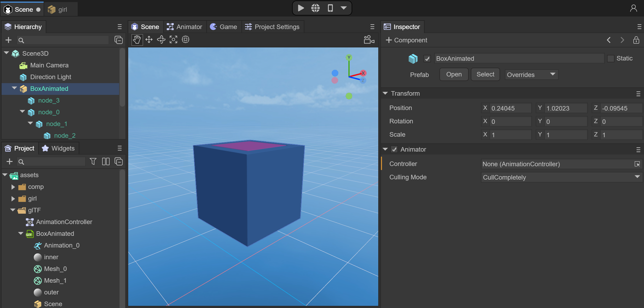Viewport: 644px width, 308px height.
Task: Click the Select button for prefab
Action: (x=485, y=74)
